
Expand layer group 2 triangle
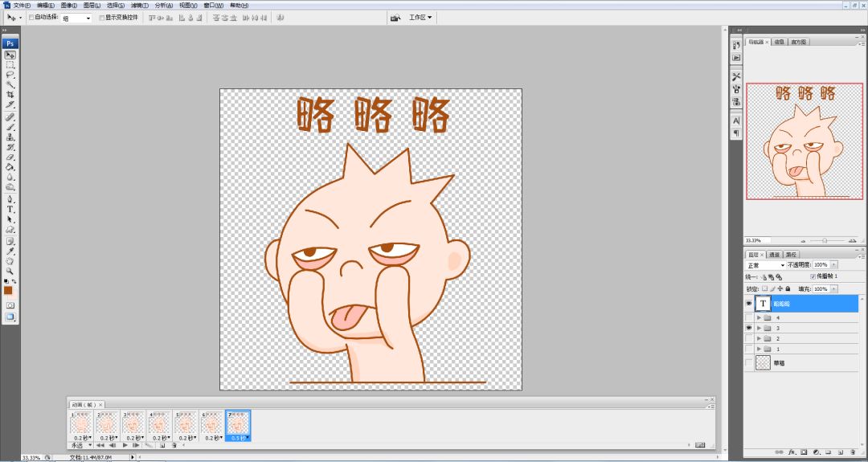tap(759, 338)
